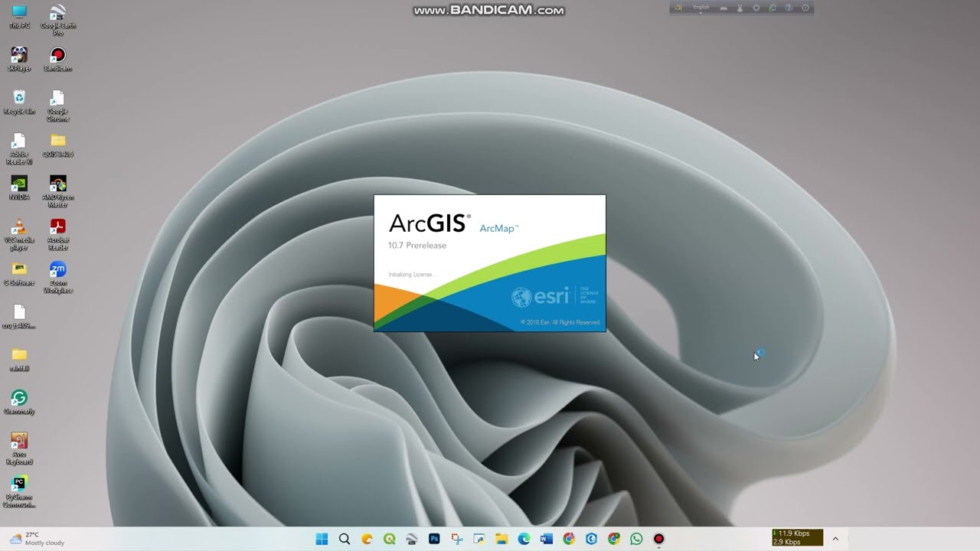Screen dimensions: 980x551
Task: Select the Avro Keyboard desktop shortcut
Action: (x=19, y=448)
